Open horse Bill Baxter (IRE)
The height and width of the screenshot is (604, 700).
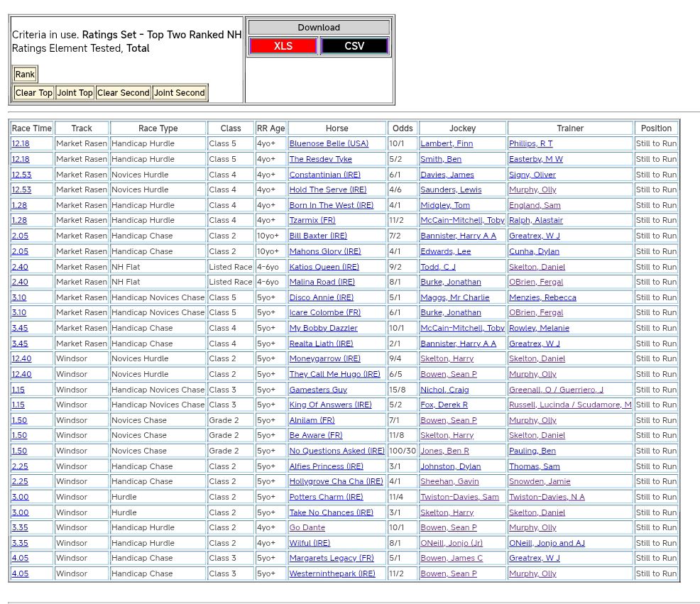point(318,236)
